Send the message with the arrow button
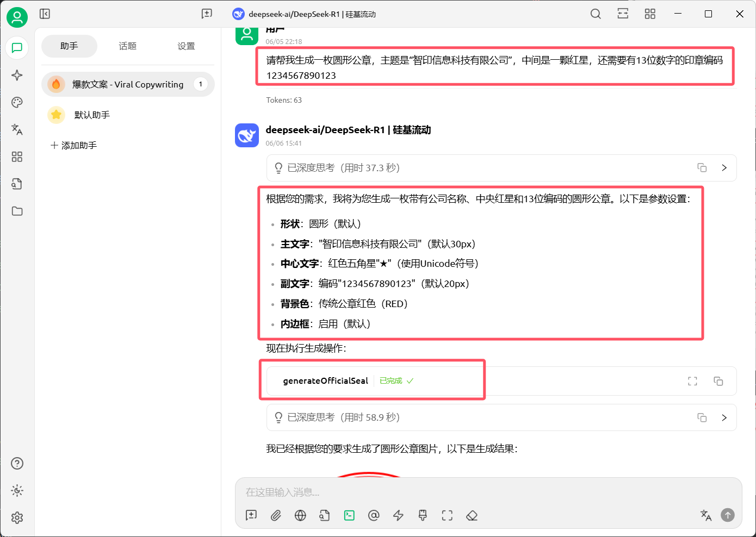The image size is (756, 537). tap(728, 515)
